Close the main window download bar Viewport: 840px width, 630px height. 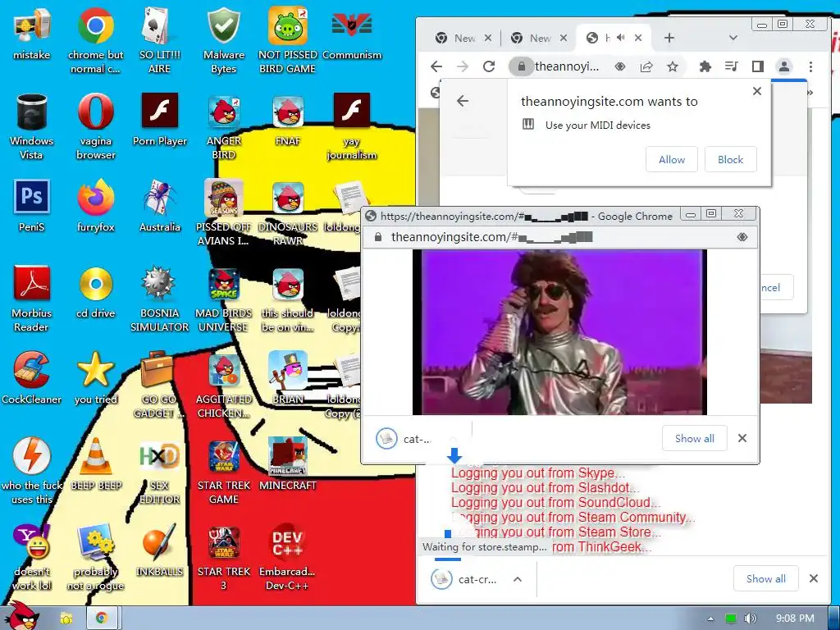point(813,578)
